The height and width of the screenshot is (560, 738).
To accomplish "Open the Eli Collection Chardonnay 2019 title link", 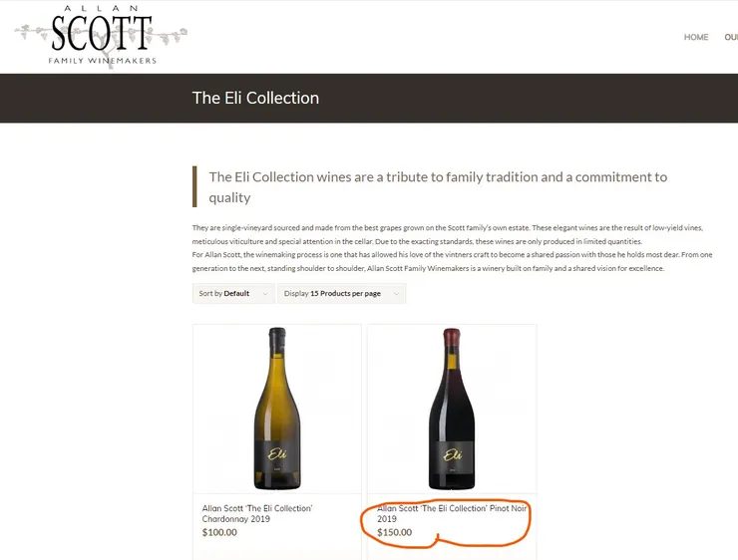I will click(x=257, y=513).
